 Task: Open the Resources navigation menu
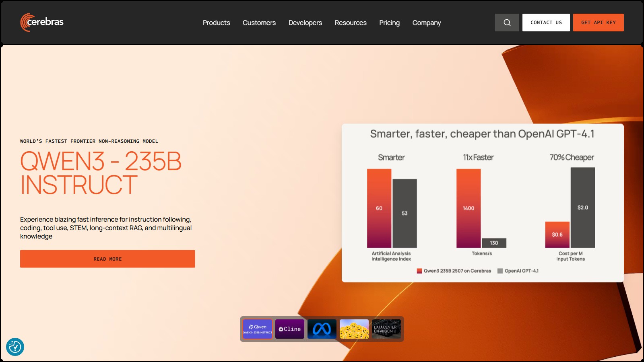click(351, 23)
